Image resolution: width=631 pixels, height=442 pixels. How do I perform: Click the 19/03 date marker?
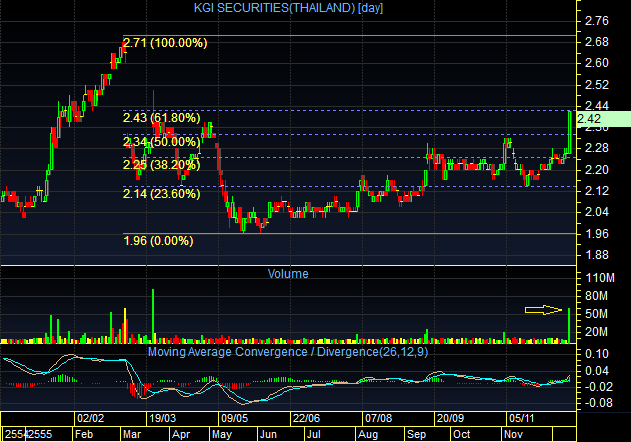tap(162, 418)
